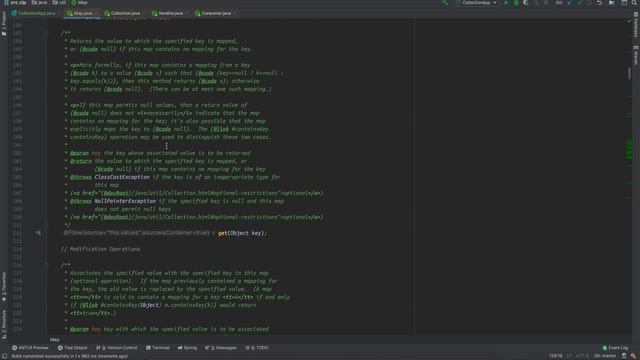This screenshot has height=360, width=640.
Task: Click the Git commit checkmark icon
Action: pos(580,3)
